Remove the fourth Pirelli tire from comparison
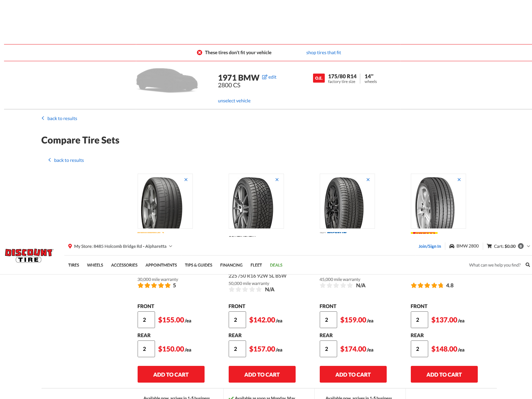This screenshot has width=532, height=399. pyautogui.click(x=459, y=180)
